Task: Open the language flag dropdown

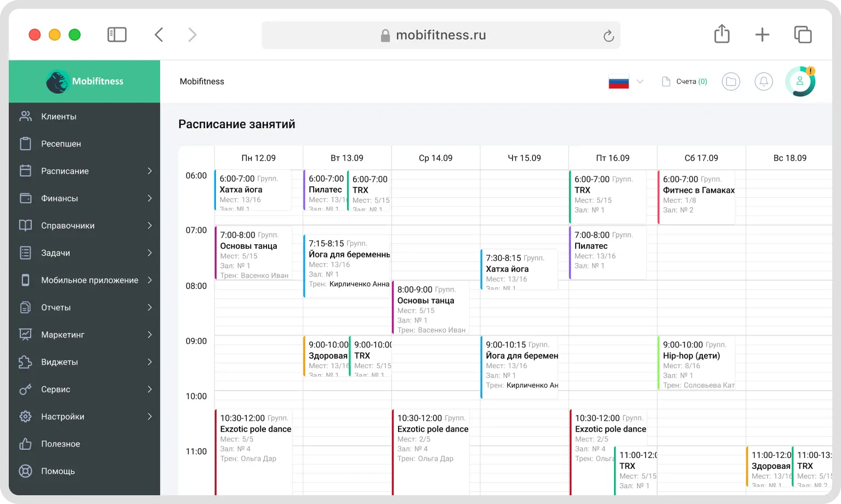Action: point(626,82)
